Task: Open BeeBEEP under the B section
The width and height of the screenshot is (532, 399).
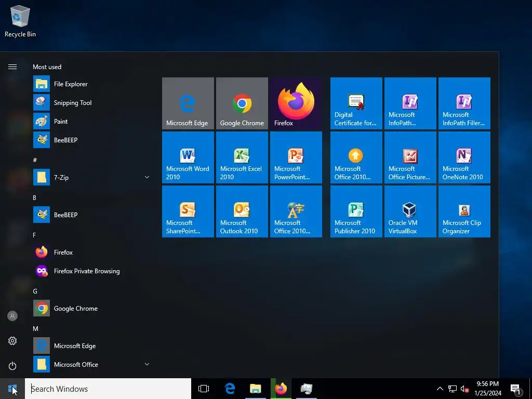Action: pyautogui.click(x=91, y=215)
